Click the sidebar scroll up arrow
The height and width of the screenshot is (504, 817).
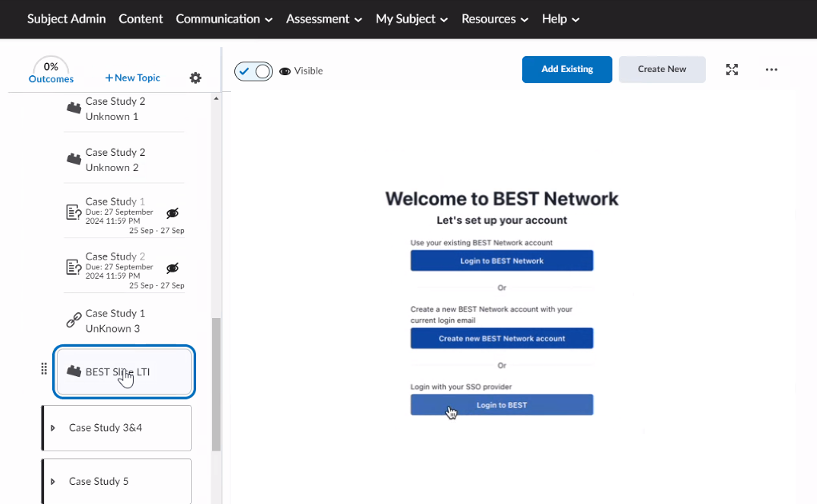pyautogui.click(x=216, y=99)
